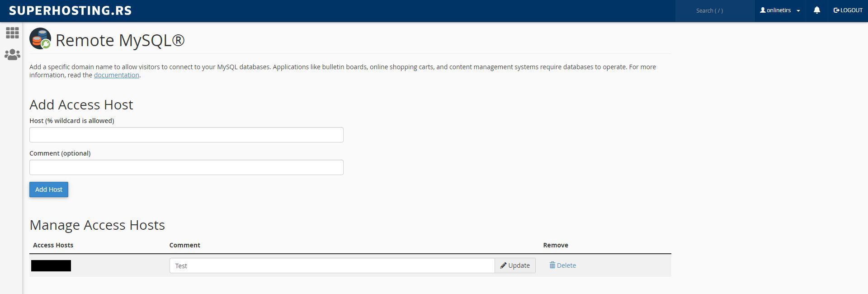Image resolution: width=868 pixels, height=294 pixels.
Task: Click the LOGOUT link
Action: (x=848, y=10)
